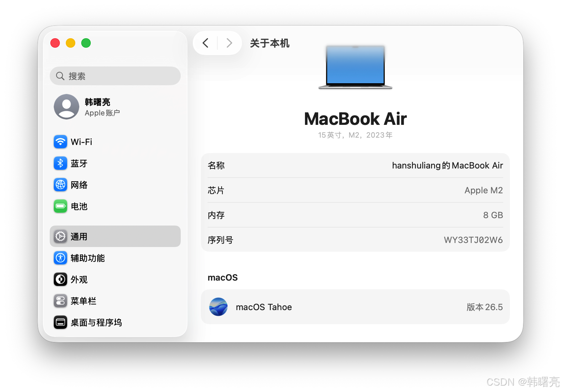Viewport: 561px width, 392px height.
Task: Click the 内存 row label
Action: click(216, 215)
